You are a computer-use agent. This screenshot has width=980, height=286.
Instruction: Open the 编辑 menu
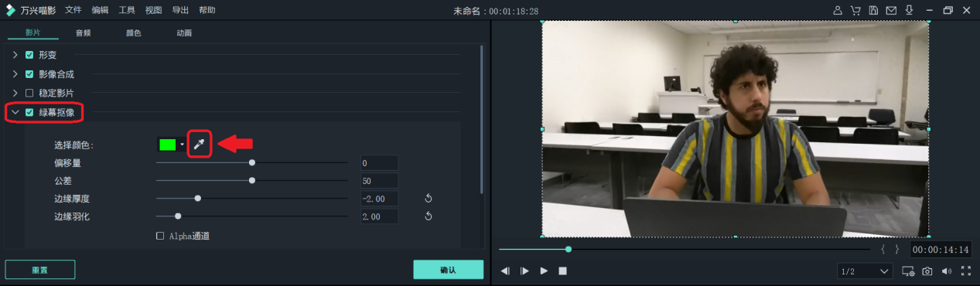[100, 10]
